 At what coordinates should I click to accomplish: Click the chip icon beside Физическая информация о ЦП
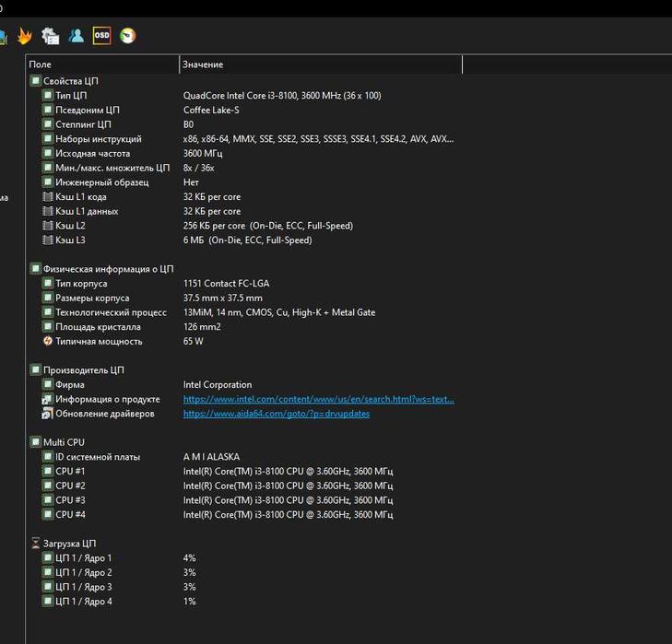(x=36, y=269)
